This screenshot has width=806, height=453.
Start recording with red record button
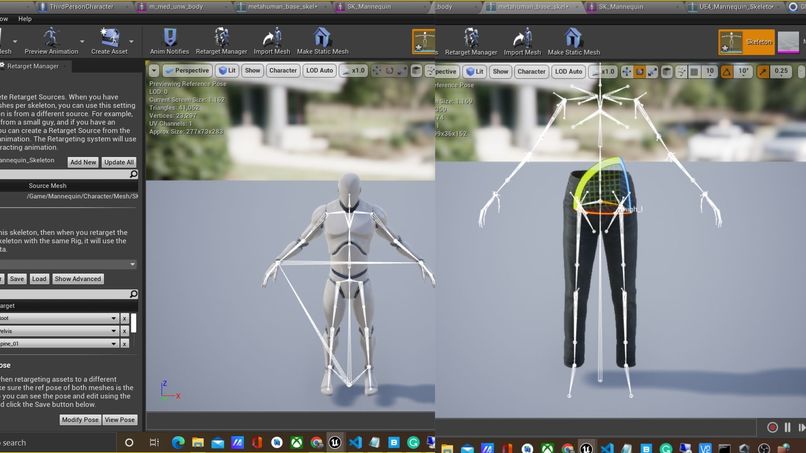click(x=772, y=427)
